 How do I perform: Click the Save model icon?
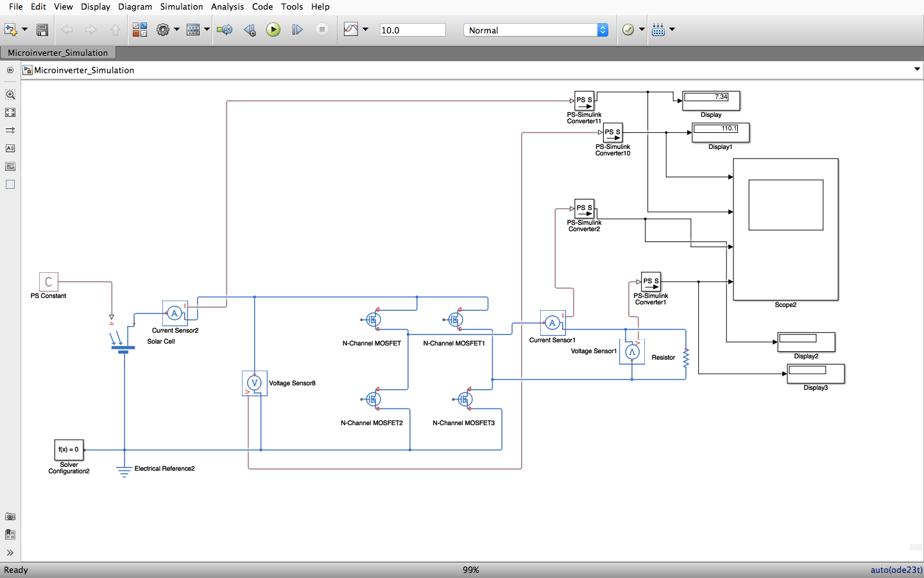(42, 30)
